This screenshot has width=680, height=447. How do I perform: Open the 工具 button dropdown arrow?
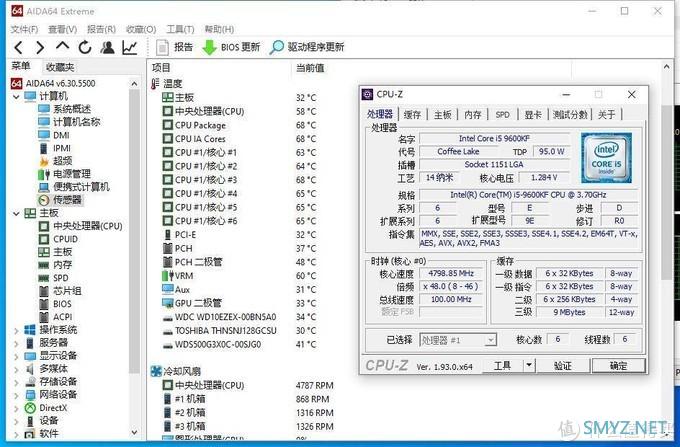pyautogui.click(x=529, y=365)
